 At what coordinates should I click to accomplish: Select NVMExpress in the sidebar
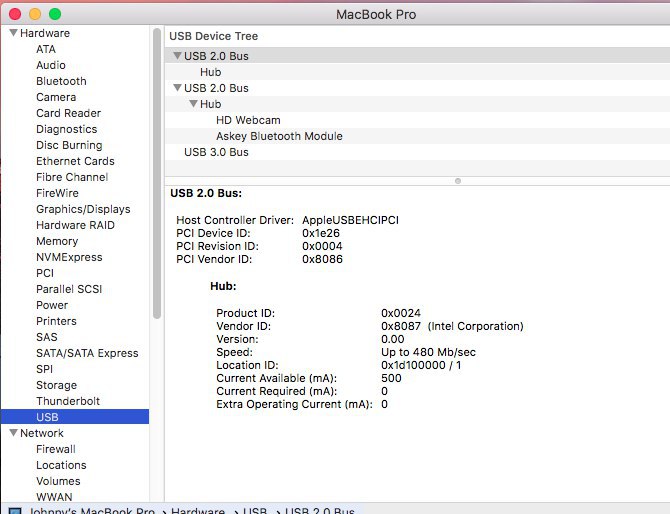[69, 257]
